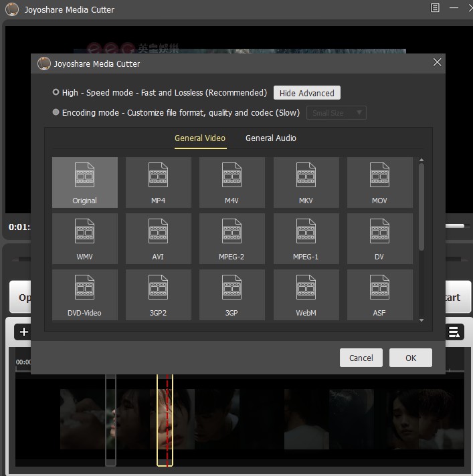The image size is (473, 476).
Task: Open the Small Size dropdown
Action: tap(336, 113)
